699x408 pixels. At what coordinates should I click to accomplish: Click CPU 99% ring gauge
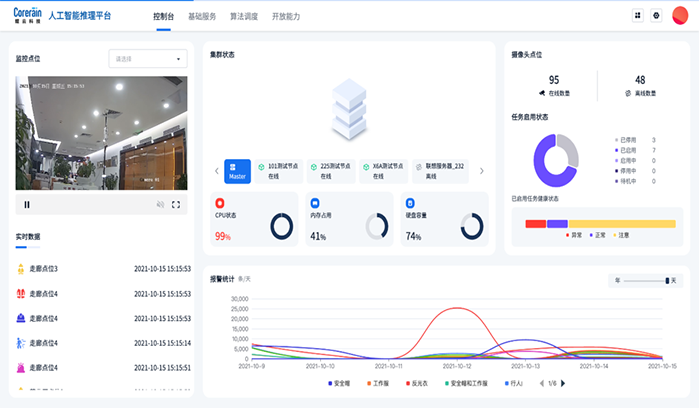click(x=282, y=226)
